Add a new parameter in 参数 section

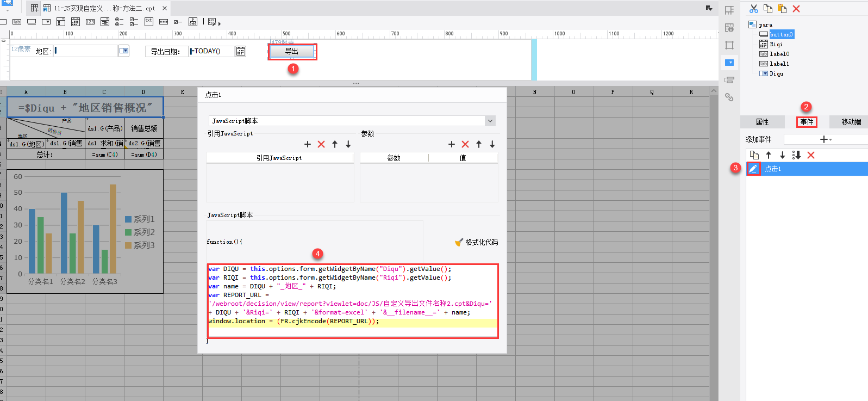(x=452, y=144)
